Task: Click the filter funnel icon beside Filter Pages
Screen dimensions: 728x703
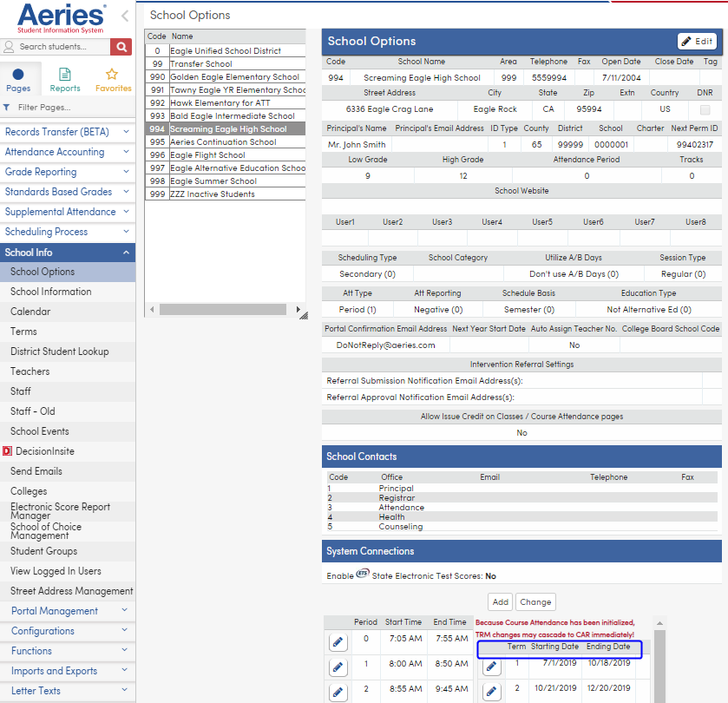Action: 7,105
